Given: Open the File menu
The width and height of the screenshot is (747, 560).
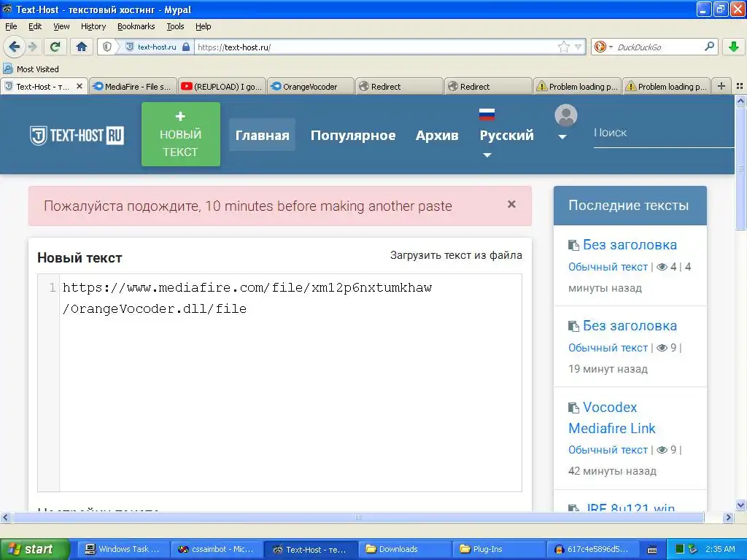Looking at the screenshot, I should coord(11,26).
